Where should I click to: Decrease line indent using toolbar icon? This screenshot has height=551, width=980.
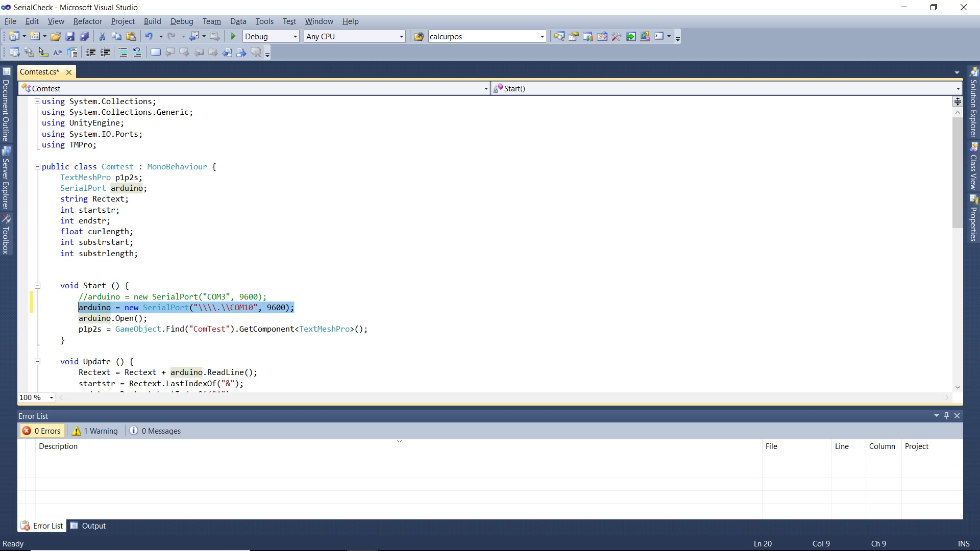pos(91,52)
